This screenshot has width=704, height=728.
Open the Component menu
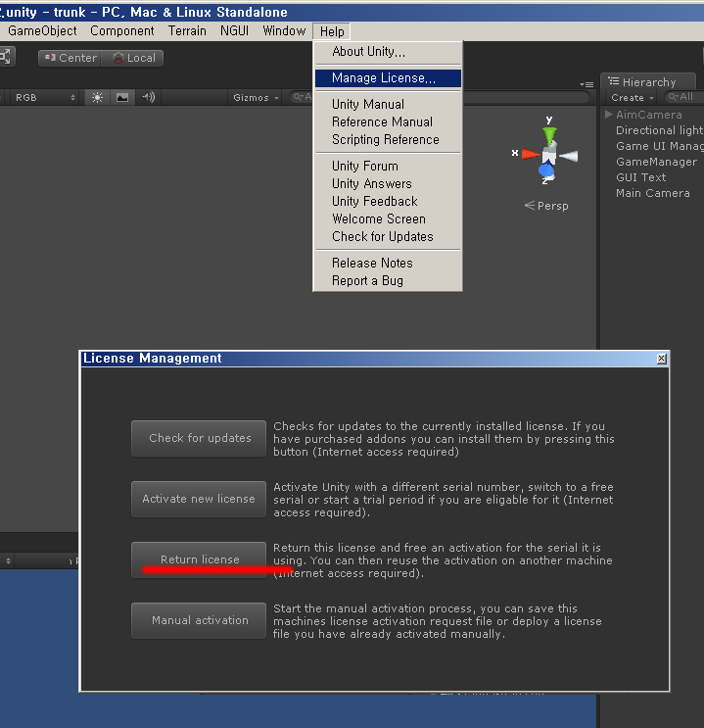click(x=122, y=31)
